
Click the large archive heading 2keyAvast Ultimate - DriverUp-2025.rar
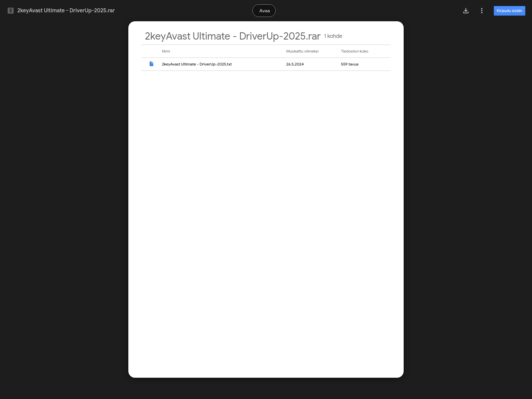pos(233,36)
